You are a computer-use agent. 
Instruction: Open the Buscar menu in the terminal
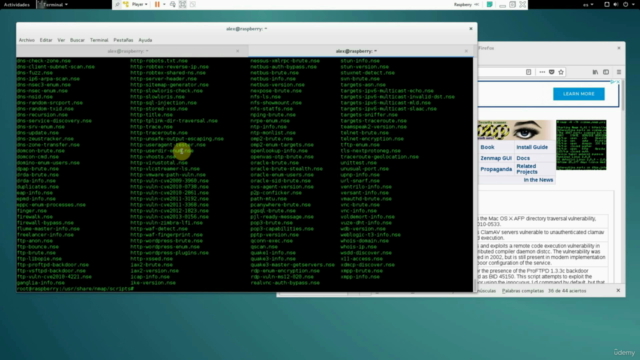(x=77, y=40)
